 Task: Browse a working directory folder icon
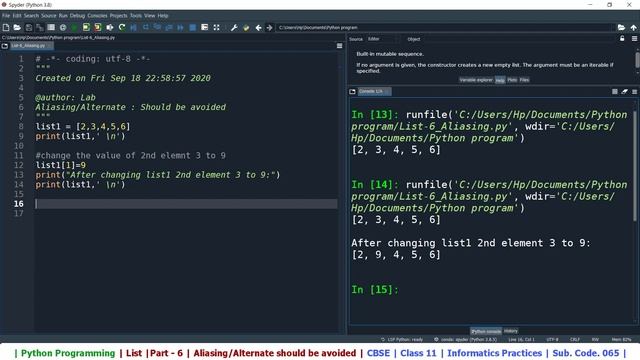[x=621, y=27]
